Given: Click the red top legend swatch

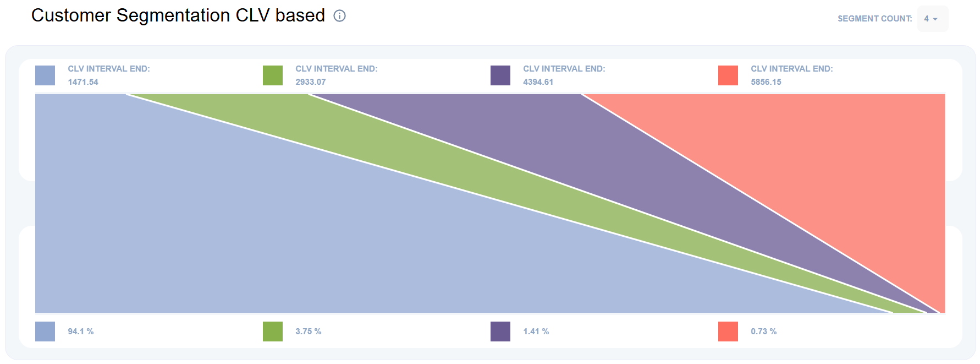Looking at the screenshot, I should [728, 75].
